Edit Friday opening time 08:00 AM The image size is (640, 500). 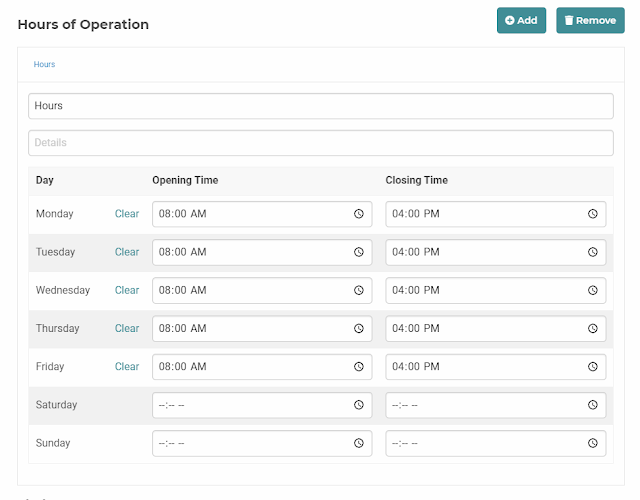pyautogui.click(x=262, y=367)
